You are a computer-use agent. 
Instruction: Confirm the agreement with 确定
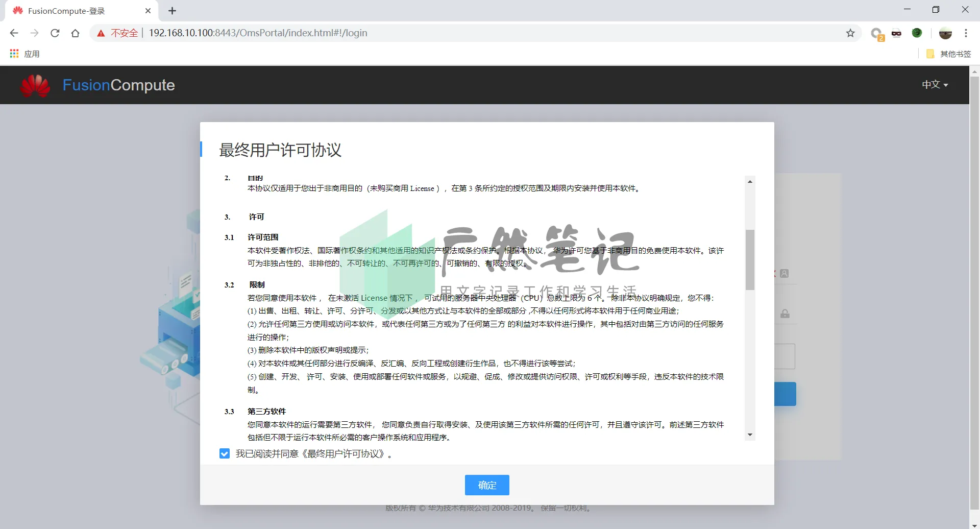[x=487, y=485]
